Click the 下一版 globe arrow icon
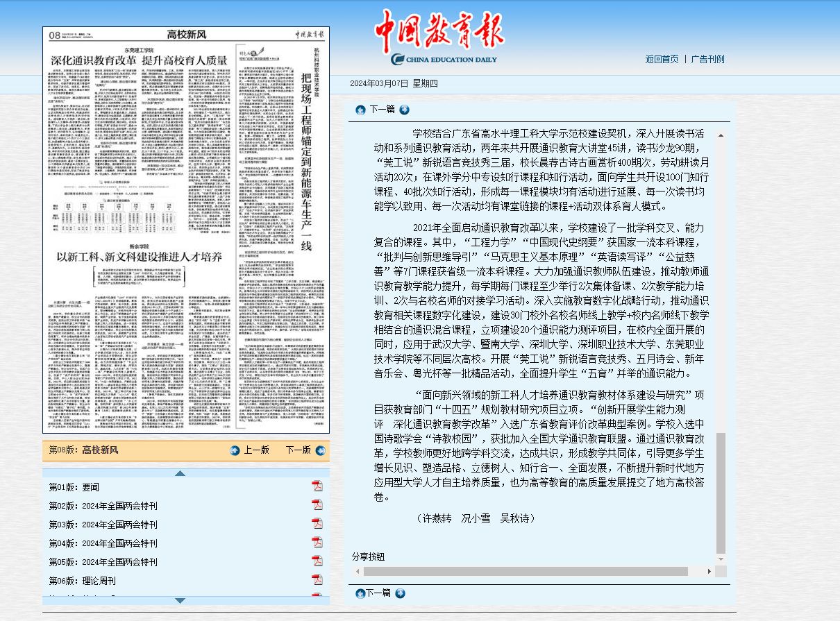Image resolution: width=840 pixels, height=621 pixels. tap(319, 450)
